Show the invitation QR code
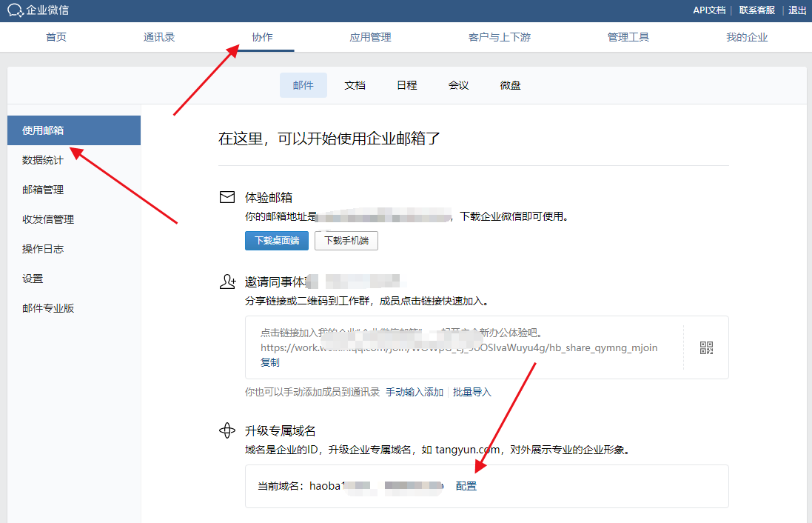812x523 pixels. 705,347
